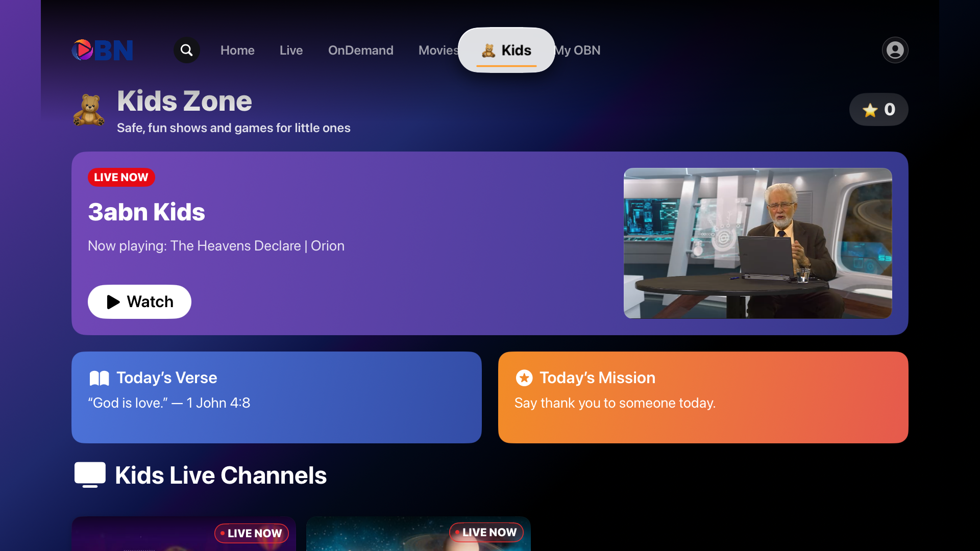Click the star badge icon on Today's Mission
This screenshot has width=980, height=551.
[x=524, y=378]
